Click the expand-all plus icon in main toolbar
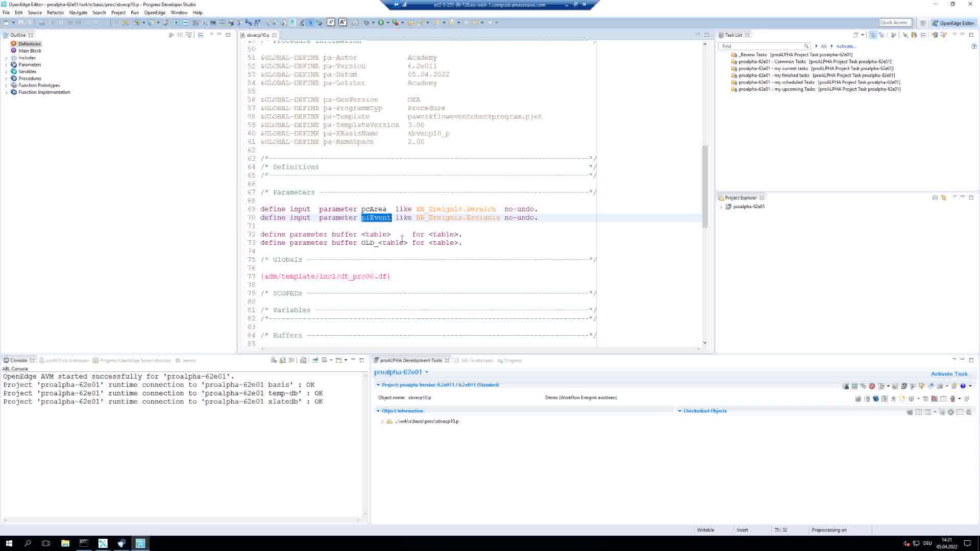 point(177,22)
